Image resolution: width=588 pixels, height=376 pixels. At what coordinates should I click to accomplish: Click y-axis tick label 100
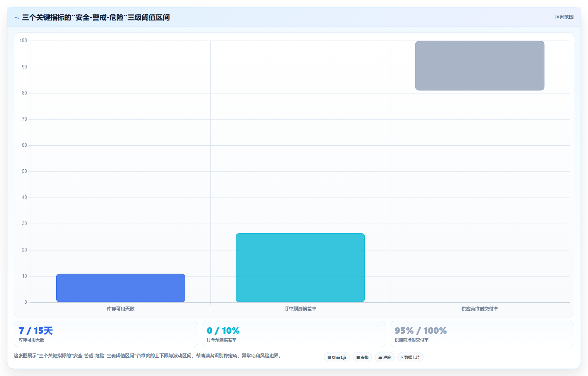(x=23, y=41)
